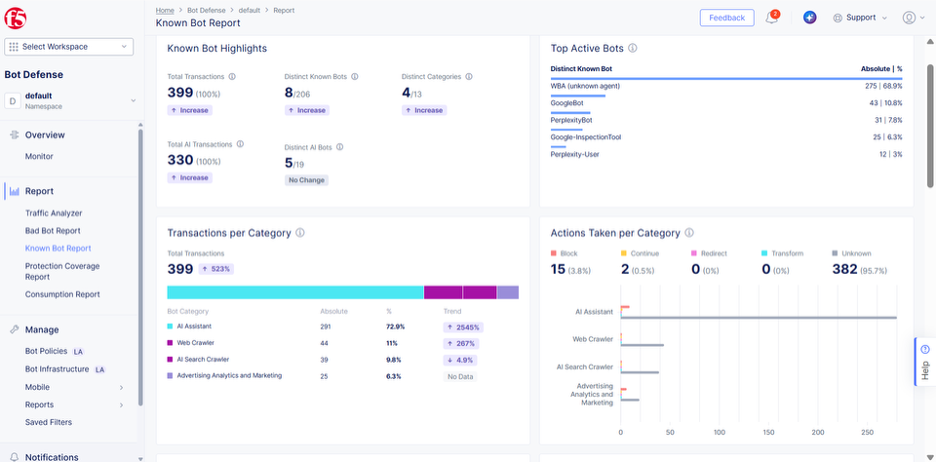Click the Unknown legend gray swatch
The height and width of the screenshot is (462, 936).
tap(835, 253)
